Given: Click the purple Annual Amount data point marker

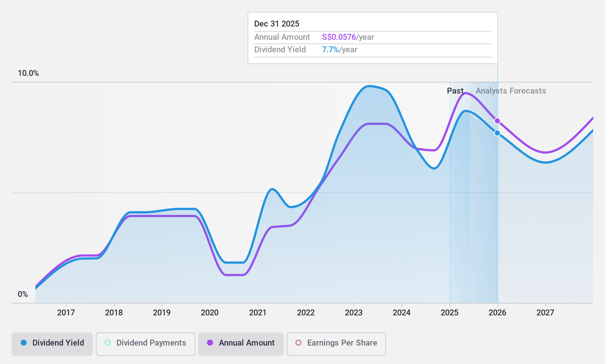Looking at the screenshot, I should [497, 121].
